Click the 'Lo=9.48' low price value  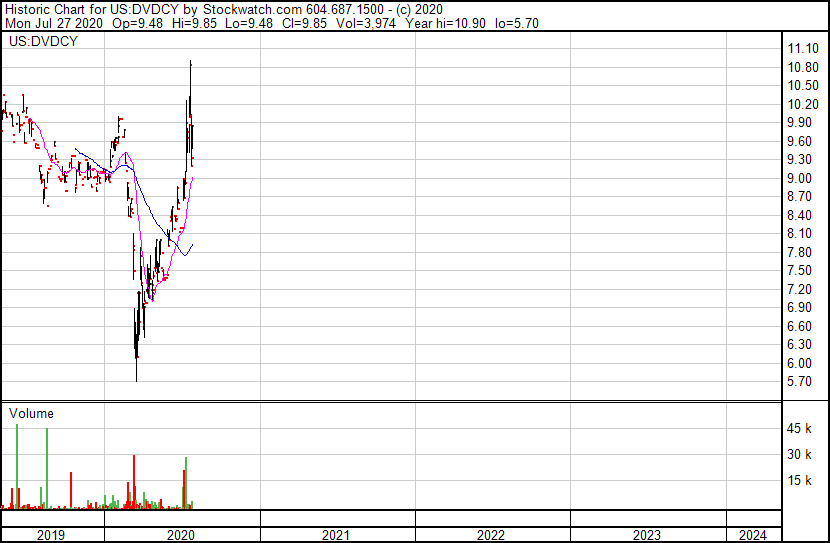pyautogui.click(x=249, y=23)
